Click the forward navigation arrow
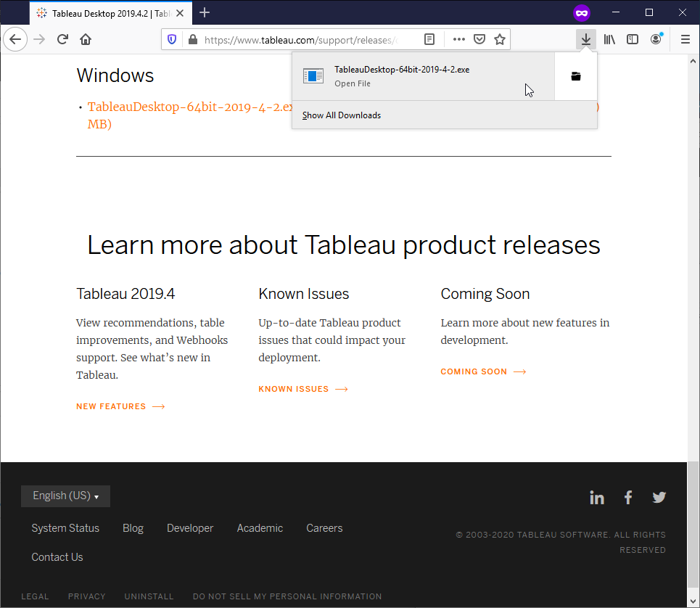Viewport: 700px width, 608px height. pos(39,39)
